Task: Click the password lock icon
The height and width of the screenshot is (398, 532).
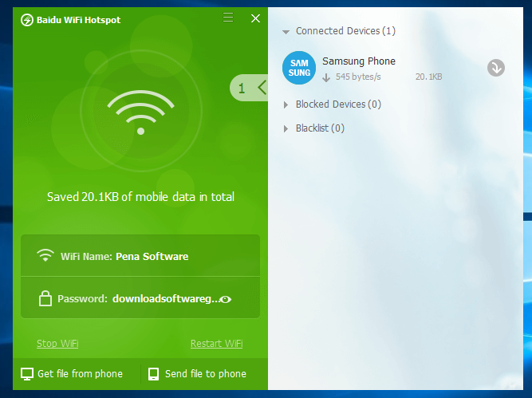Action: [x=45, y=298]
